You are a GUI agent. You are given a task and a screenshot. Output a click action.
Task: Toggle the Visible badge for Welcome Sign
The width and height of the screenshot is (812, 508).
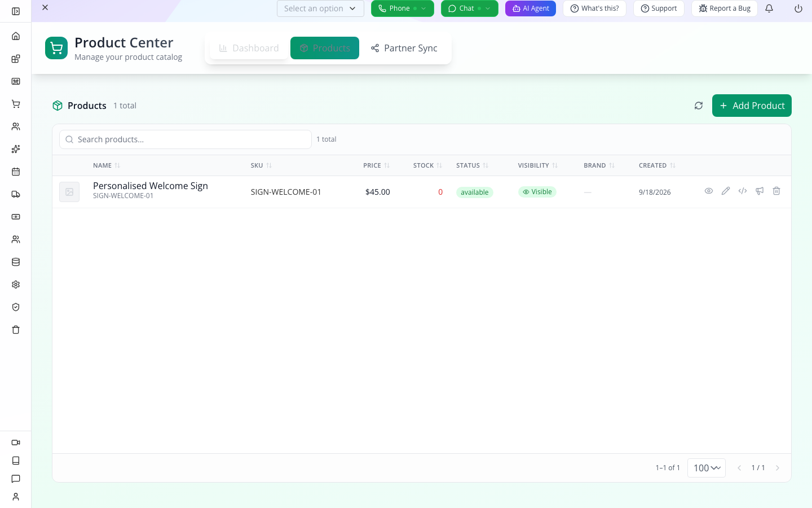point(537,192)
